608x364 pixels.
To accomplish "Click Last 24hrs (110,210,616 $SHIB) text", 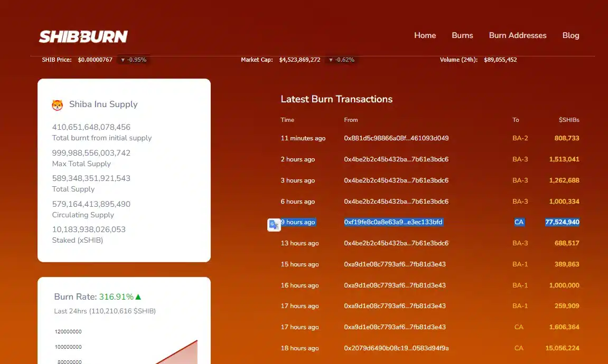I will point(105,311).
